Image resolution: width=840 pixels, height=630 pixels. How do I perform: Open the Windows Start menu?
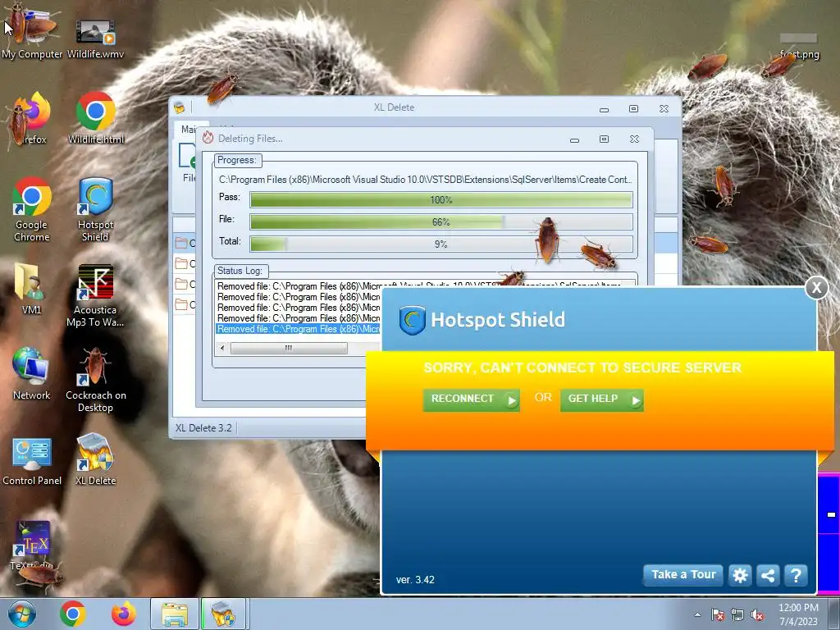(x=21, y=614)
